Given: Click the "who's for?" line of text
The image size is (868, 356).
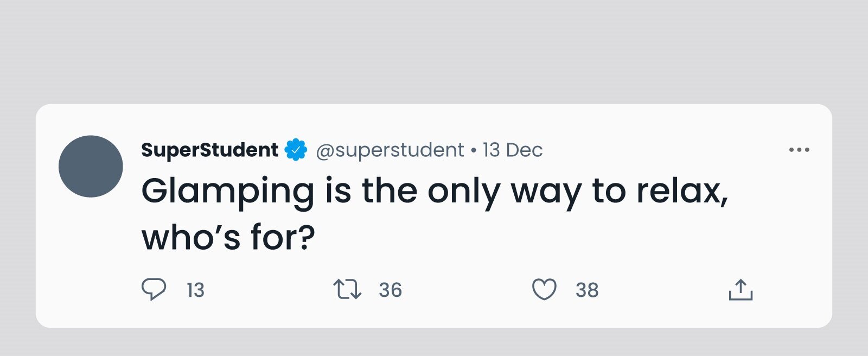Looking at the screenshot, I should click(x=228, y=238).
